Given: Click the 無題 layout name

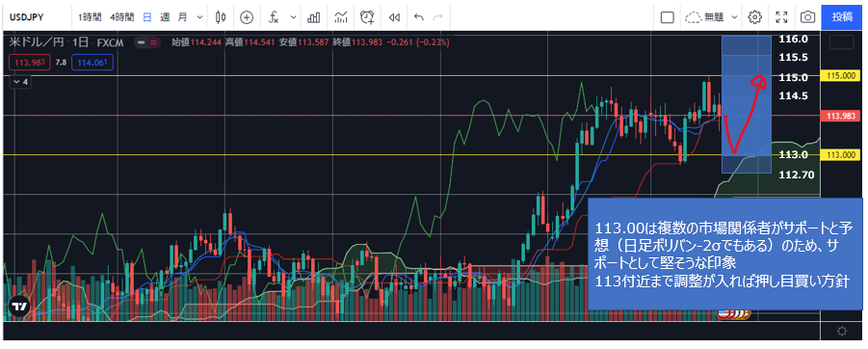Looking at the screenshot, I should 714,17.
